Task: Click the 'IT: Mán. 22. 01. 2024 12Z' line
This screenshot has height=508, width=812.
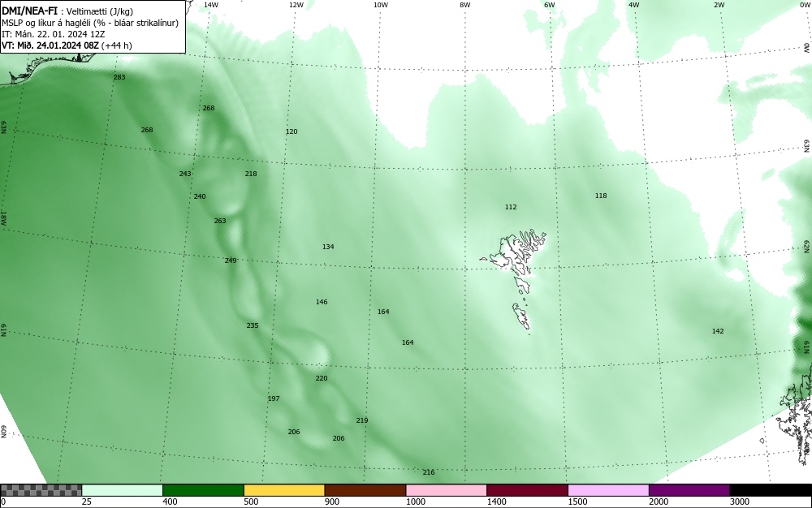Action: 54,34
